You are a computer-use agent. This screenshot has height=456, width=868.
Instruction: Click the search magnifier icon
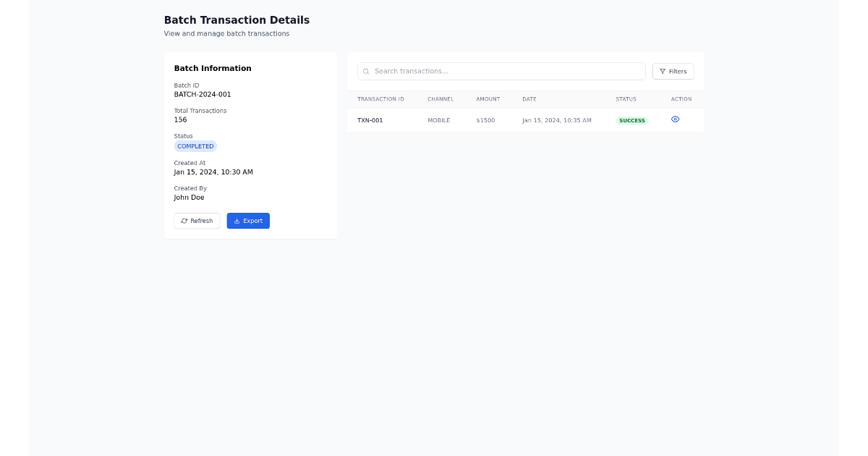[366, 71]
